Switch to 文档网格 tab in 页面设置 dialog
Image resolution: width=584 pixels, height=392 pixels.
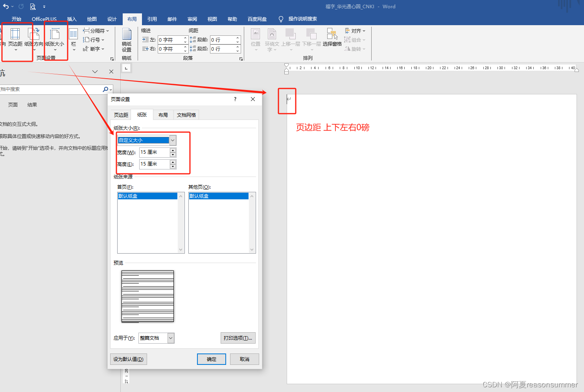(x=186, y=115)
